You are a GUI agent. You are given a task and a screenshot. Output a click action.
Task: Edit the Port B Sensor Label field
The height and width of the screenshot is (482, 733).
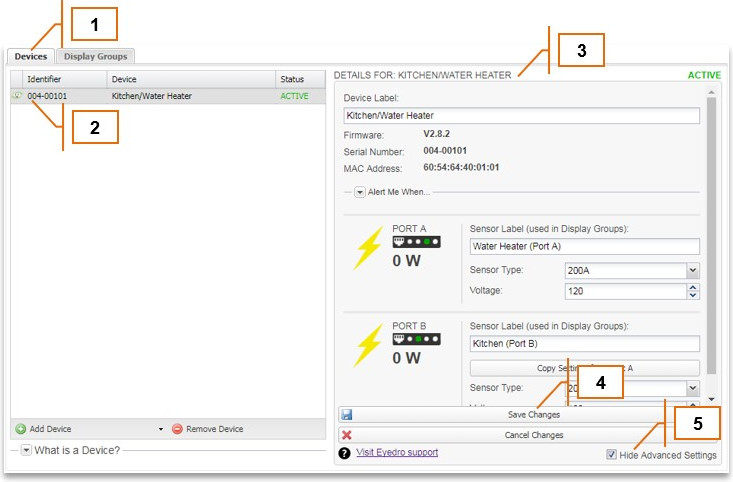click(x=584, y=344)
